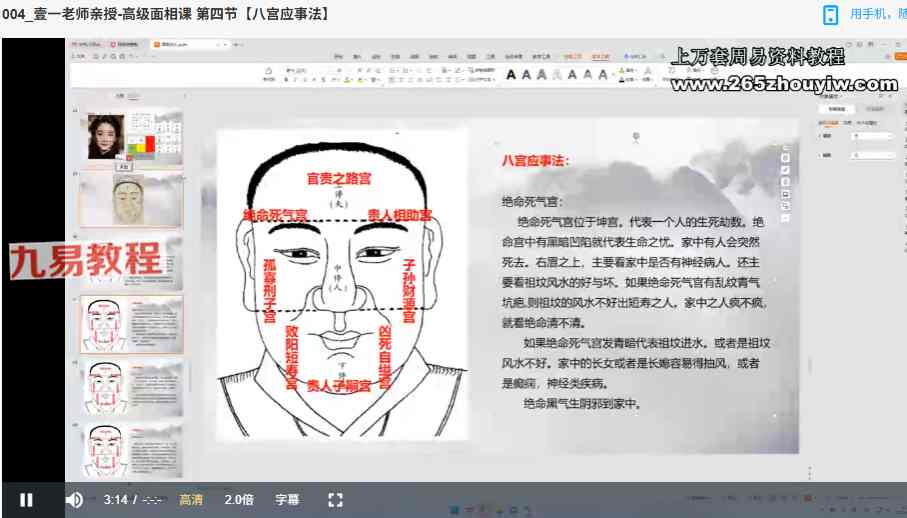Select the last face diagram thumbnail in panel

tap(131, 449)
